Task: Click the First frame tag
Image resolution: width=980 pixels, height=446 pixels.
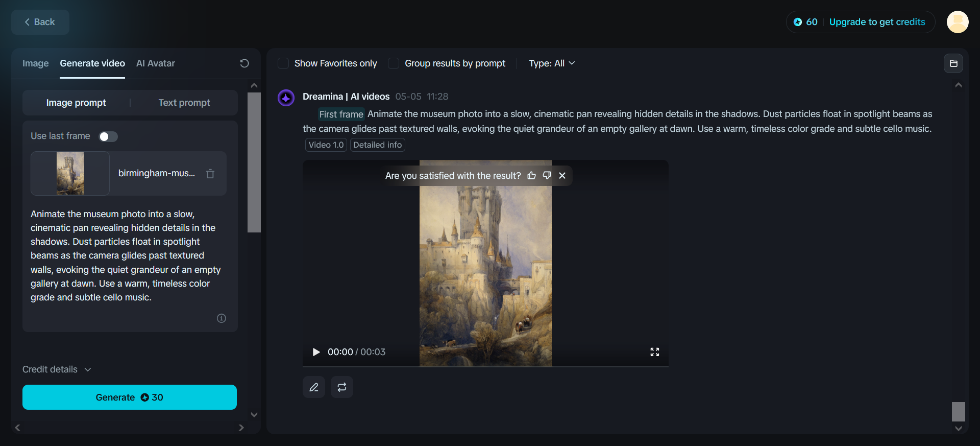Action: (341, 114)
